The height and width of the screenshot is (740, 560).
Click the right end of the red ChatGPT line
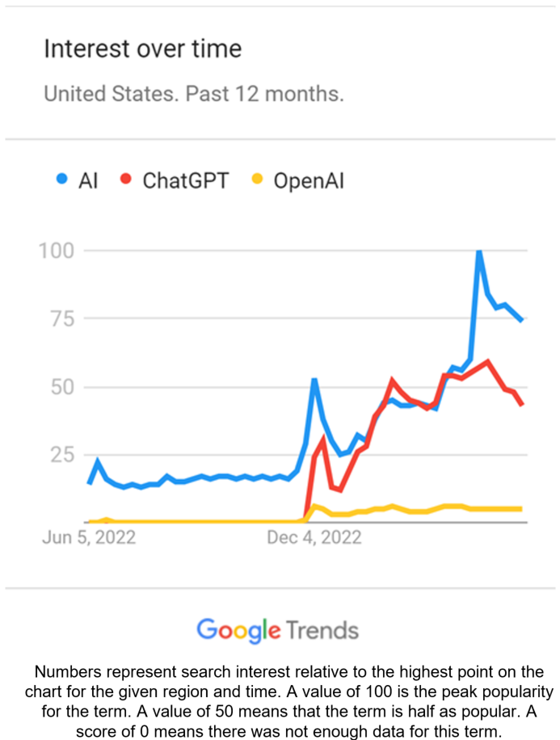(x=521, y=403)
